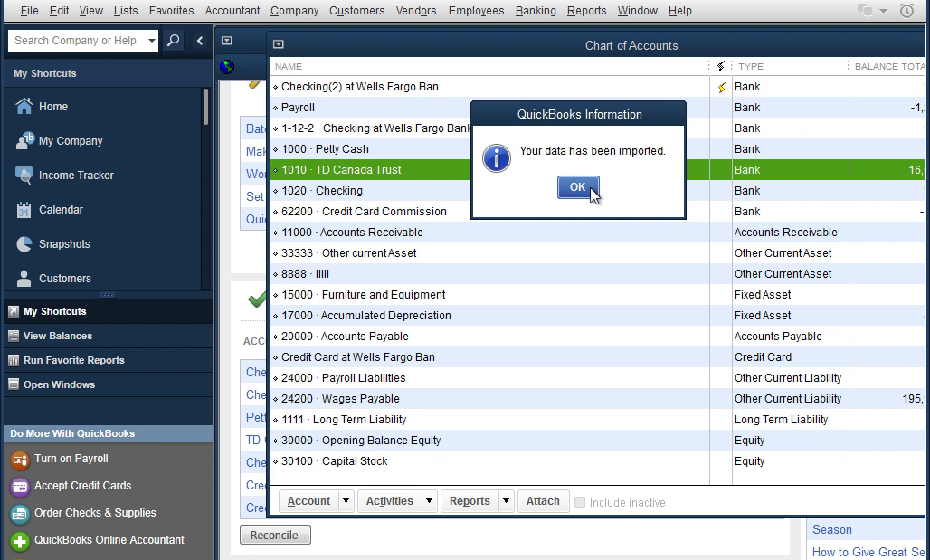The image size is (930, 560).
Task: Open the Reports button dropdown arrow
Action: pyautogui.click(x=506, y=501)
